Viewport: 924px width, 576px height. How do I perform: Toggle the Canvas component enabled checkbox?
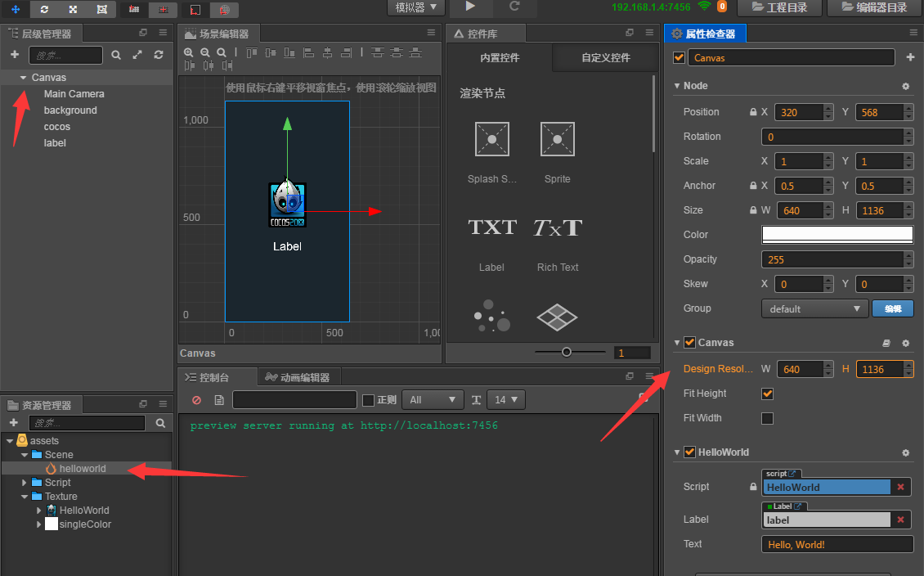(689, 343)
